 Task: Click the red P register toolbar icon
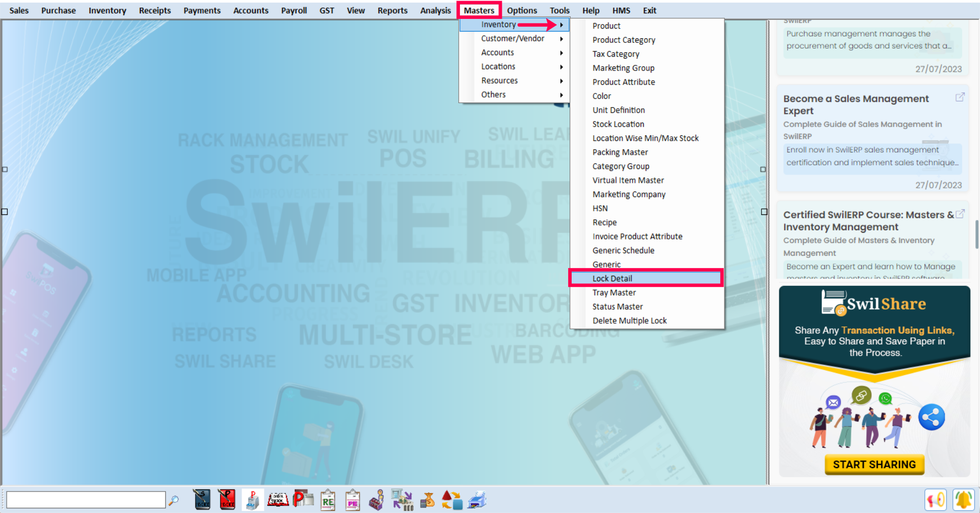(x=303, y=499)
